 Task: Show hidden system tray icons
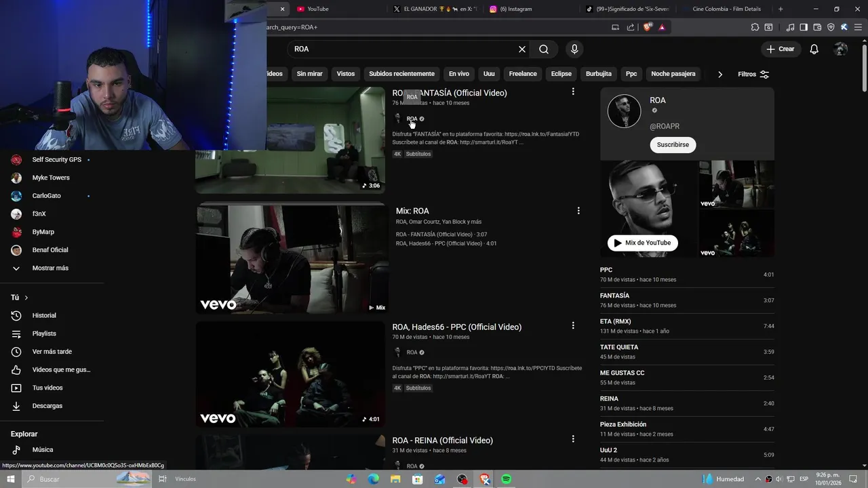[758, 479]
